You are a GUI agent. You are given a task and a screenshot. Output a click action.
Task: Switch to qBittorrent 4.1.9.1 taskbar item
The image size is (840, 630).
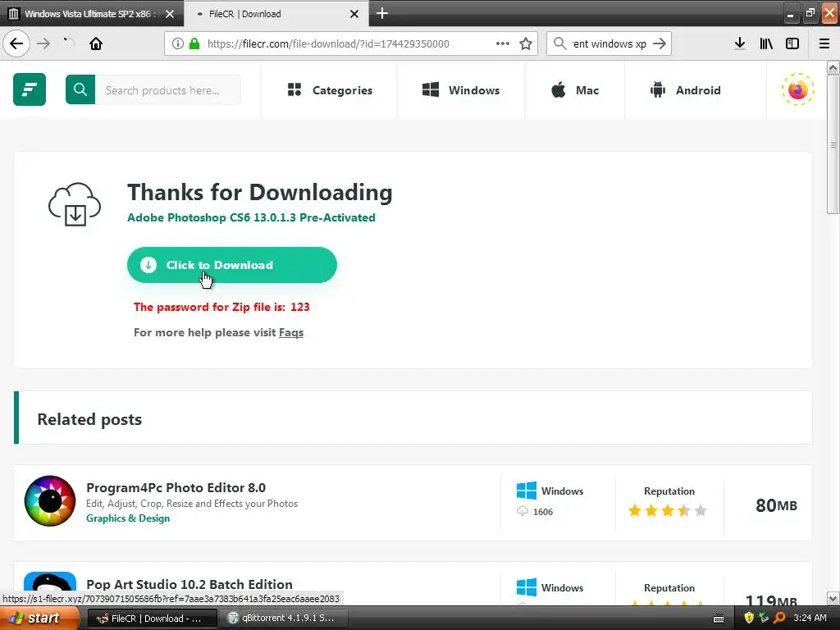coord(284,619)
